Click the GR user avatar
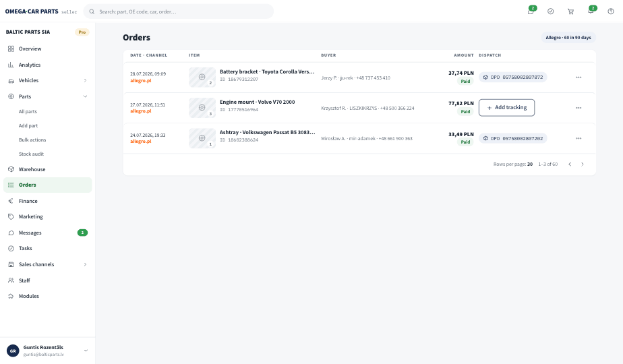The image size is (623, 364). (x=13, y=351)
